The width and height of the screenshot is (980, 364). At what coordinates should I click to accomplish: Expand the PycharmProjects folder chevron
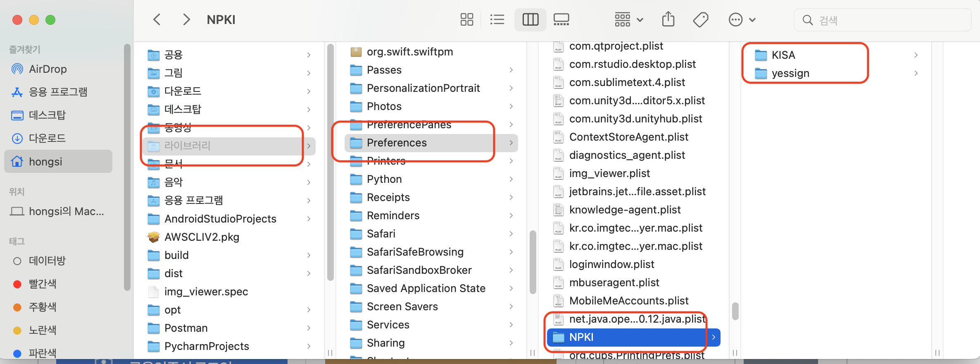pos(309,346)
